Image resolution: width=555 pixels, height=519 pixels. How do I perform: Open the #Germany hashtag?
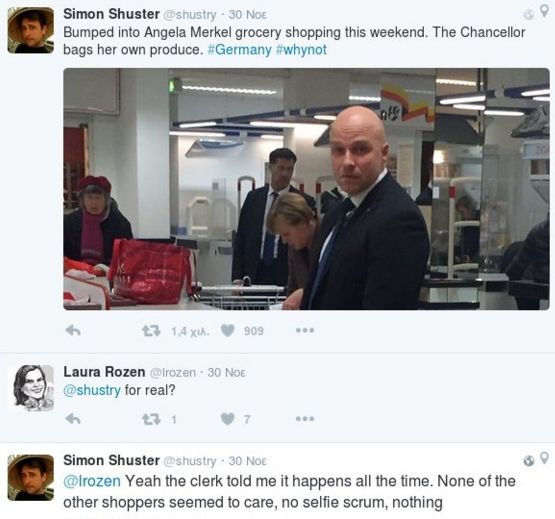239,49
